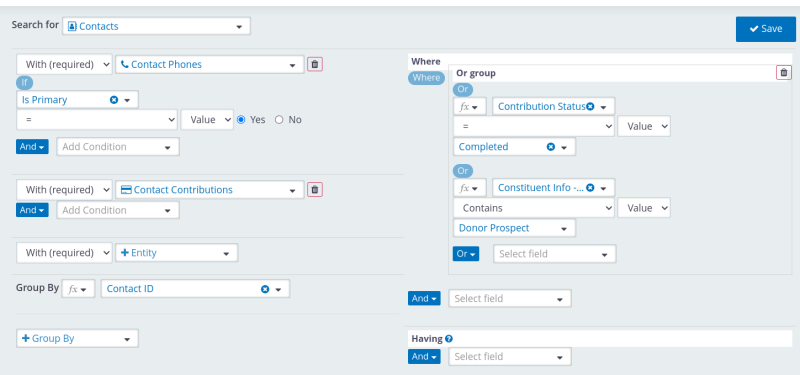Expand the Donor Prospect value dropdown
Image resolution: width=800 pixels, height=375 pixels.
(514, 228)
